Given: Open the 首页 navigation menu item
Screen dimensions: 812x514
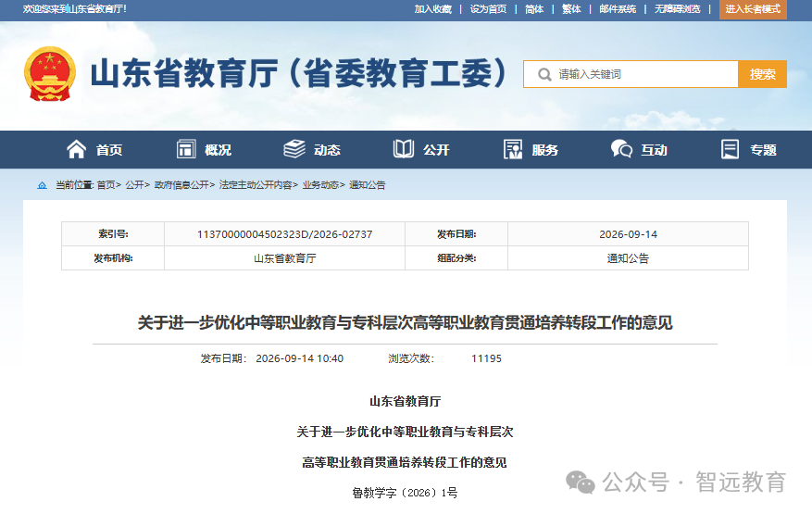Looking at the screenshot, I should tap(109, 150).
